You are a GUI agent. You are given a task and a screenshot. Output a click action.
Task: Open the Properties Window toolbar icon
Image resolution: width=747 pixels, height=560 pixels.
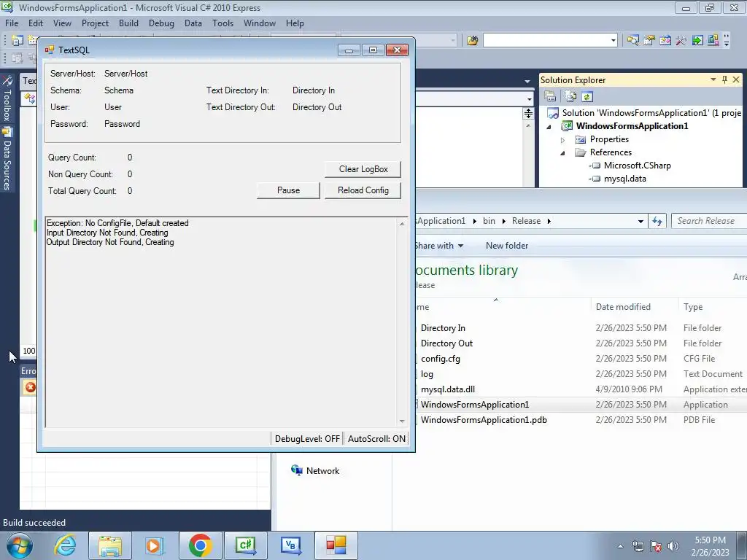click(649, 41)
